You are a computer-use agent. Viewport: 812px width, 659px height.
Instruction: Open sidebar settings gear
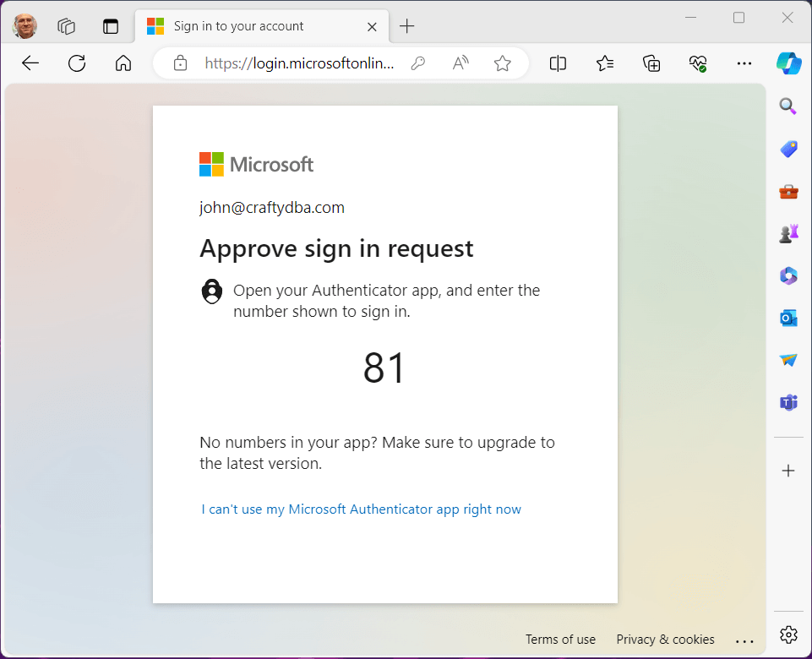coord(788,634)
